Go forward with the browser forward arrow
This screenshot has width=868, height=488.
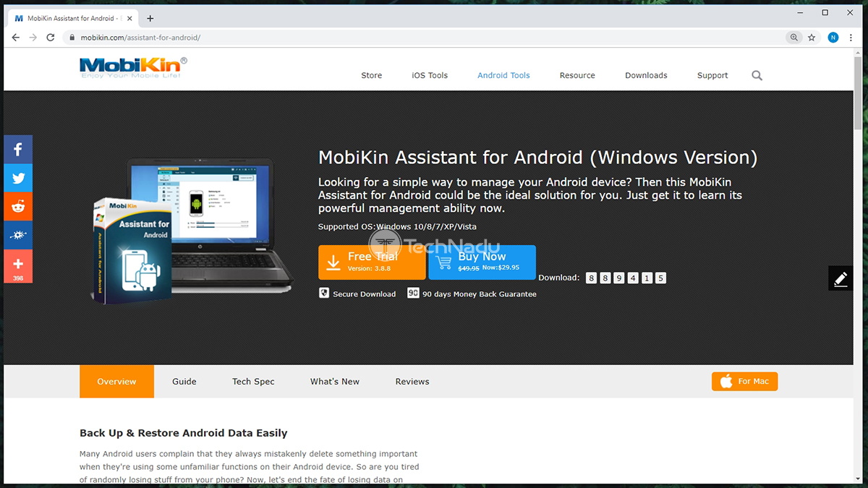[33, 38]
